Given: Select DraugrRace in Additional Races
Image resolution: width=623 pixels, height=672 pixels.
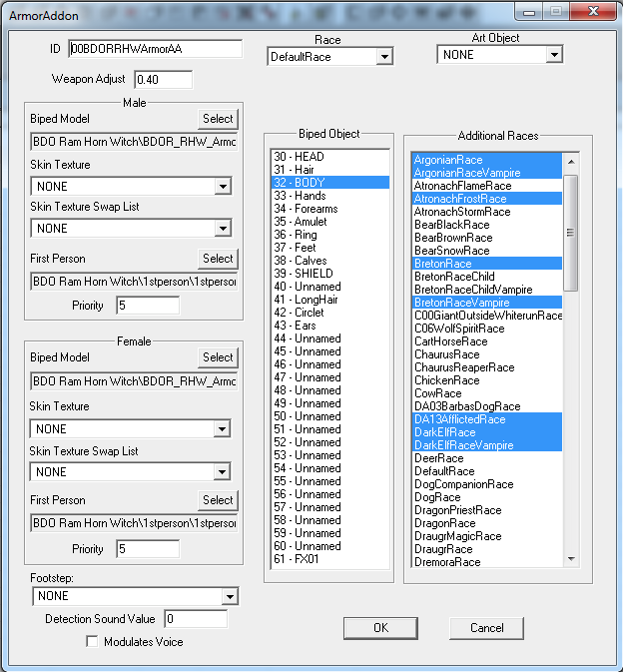Looking at the screenshot, I should pyautogui.click(x=487, y=549).
